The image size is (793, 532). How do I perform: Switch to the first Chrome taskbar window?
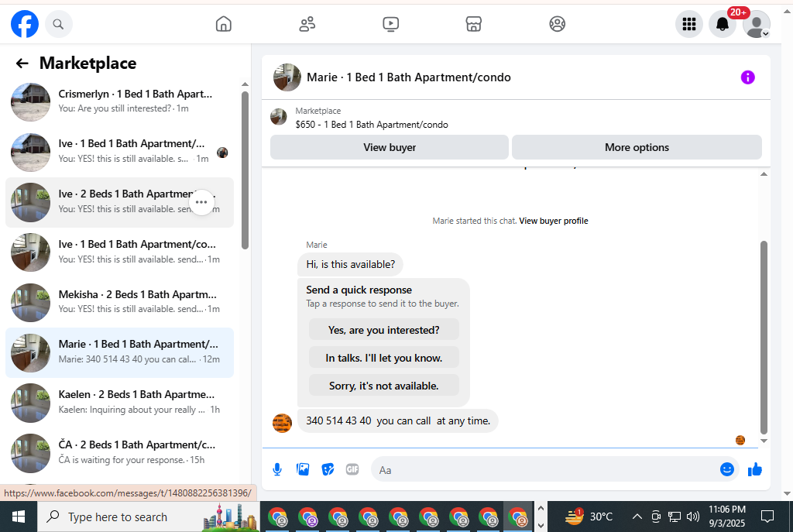click(278, 517)
